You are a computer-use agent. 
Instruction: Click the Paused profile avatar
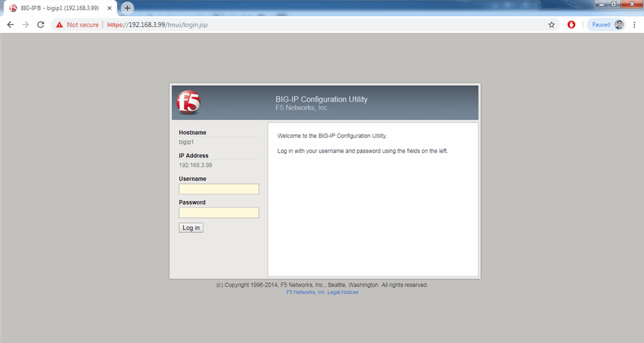[619, 24]
